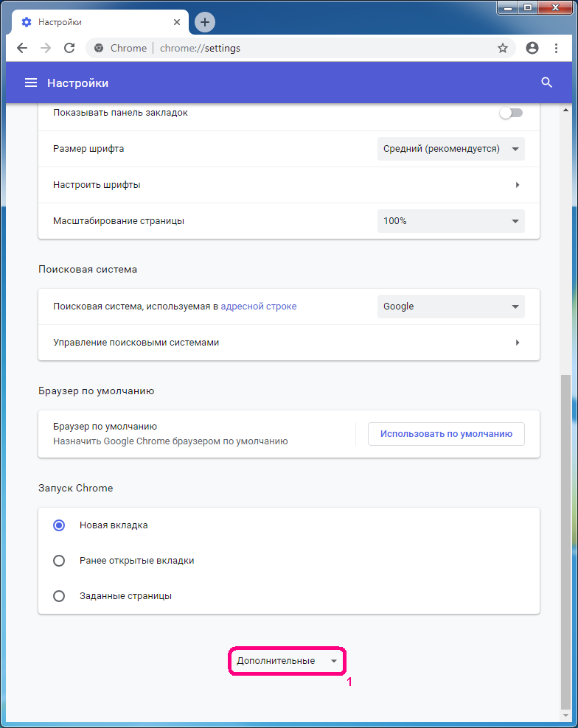Screen dimensions: 578x728
Task: Click Использовать по умолчанию button
Action: click(x=446, y=434)
